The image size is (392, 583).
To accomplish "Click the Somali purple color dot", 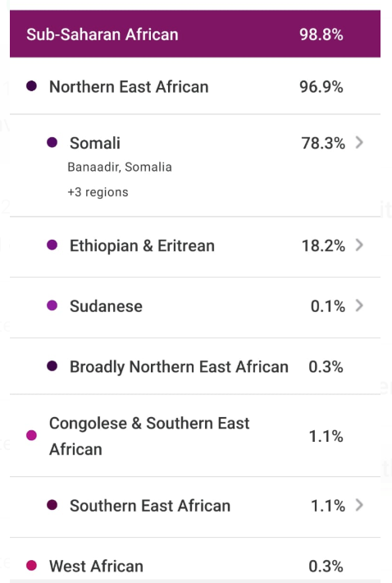I will (52, 142).
